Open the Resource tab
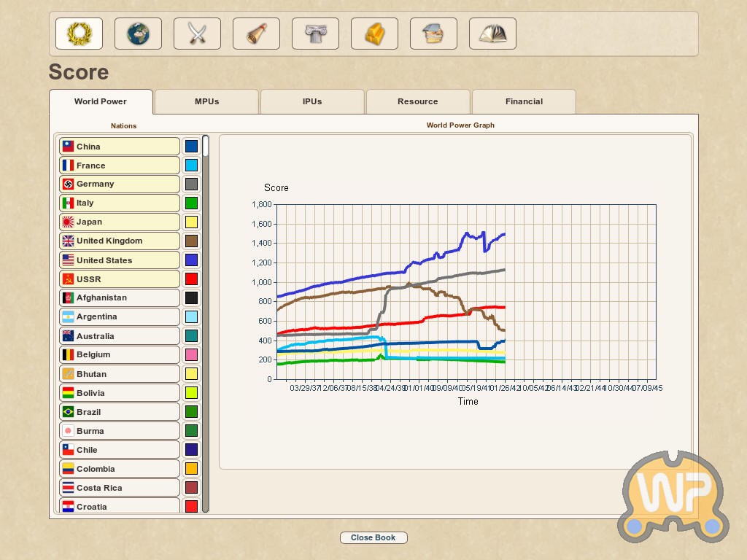This screenshot has width=747, height=560. [418, 102]
